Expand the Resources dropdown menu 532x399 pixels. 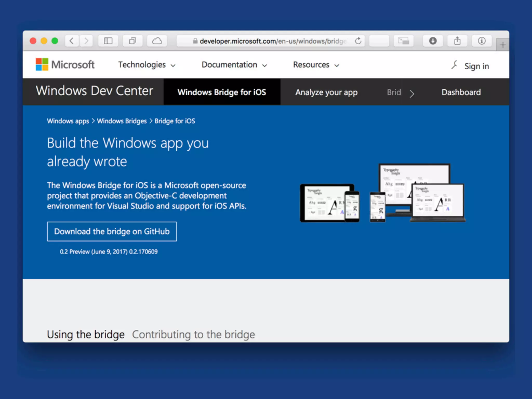(316, 65)
